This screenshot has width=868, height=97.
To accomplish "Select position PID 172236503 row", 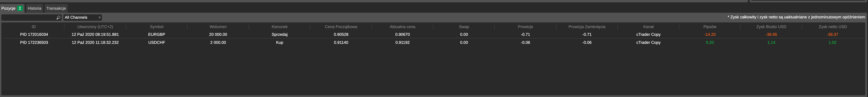I will click(433, 42).
